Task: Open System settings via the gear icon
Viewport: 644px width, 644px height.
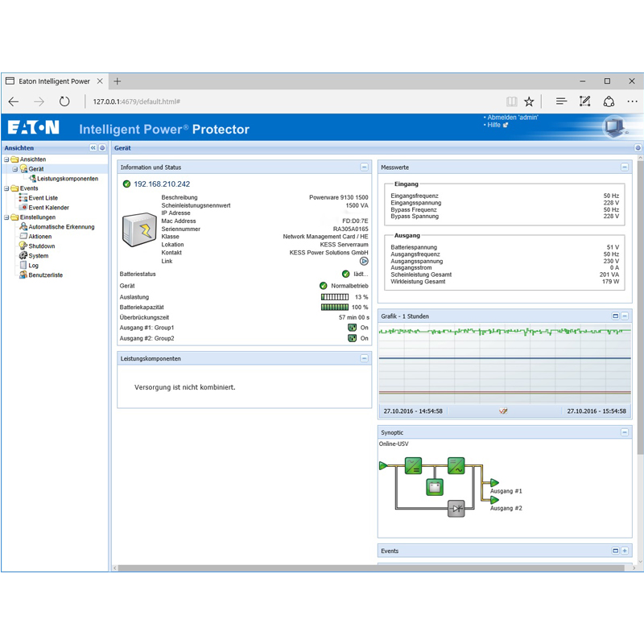Action: [24, 255]
